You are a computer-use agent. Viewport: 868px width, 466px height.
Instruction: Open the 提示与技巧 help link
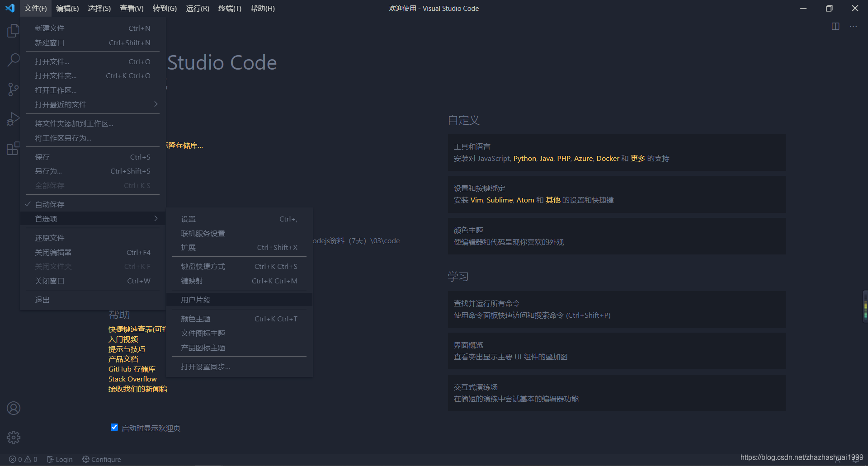[127, 349]
